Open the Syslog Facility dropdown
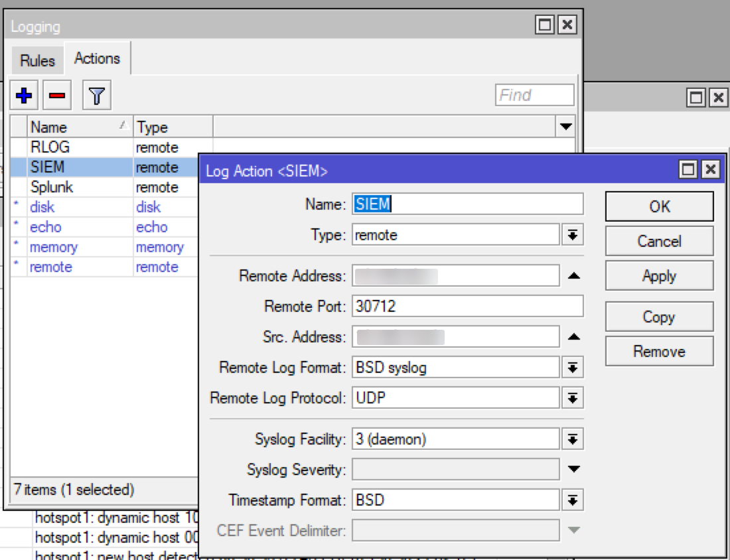This screenshot has height=560, width=730. [573, 439]
